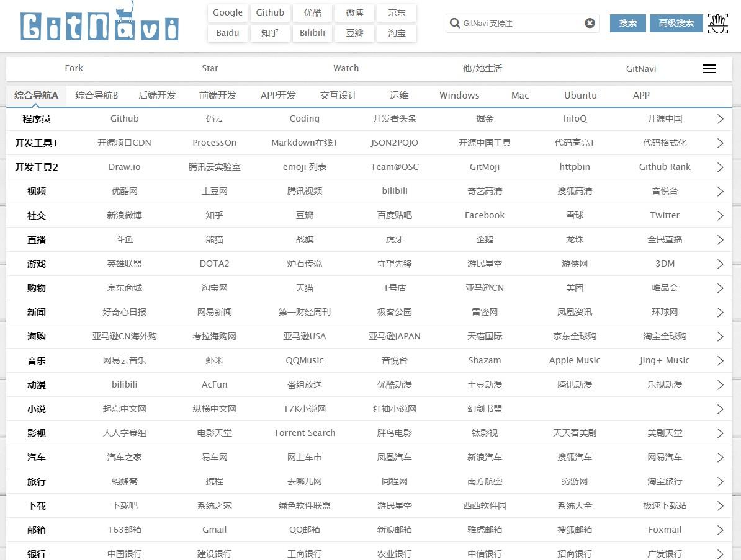Open the Apple Music link
The width and height of the screenshot is (741, 560).
tap(575, 360)
